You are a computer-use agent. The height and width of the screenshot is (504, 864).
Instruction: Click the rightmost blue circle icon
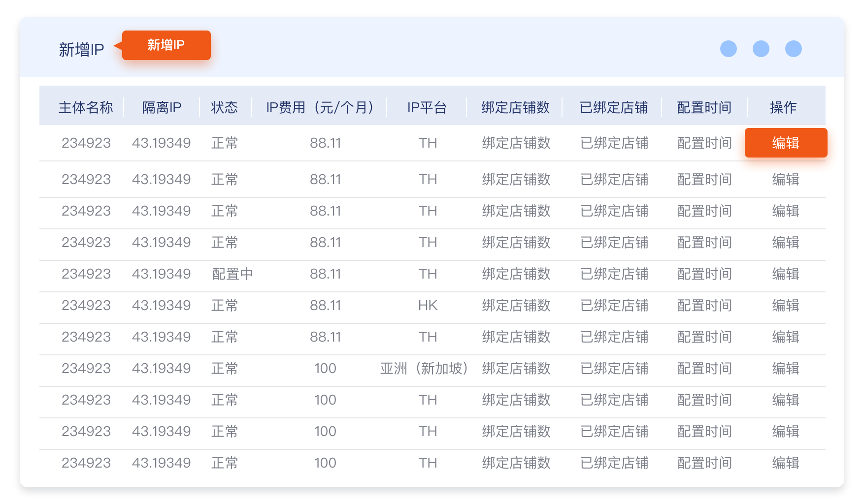794,49
